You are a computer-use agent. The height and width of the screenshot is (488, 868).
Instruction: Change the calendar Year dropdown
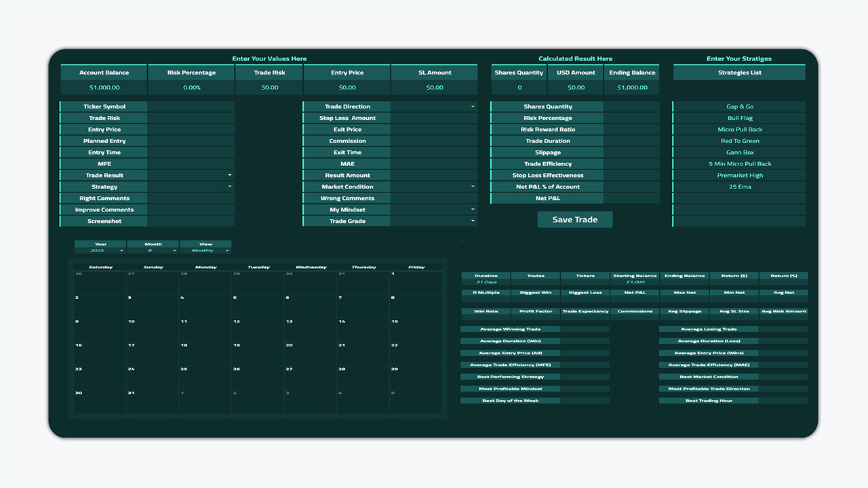(121, 251)
